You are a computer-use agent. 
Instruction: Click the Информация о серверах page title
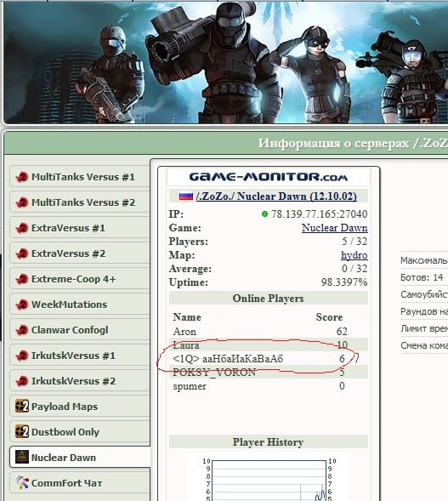tap(353, 143)
